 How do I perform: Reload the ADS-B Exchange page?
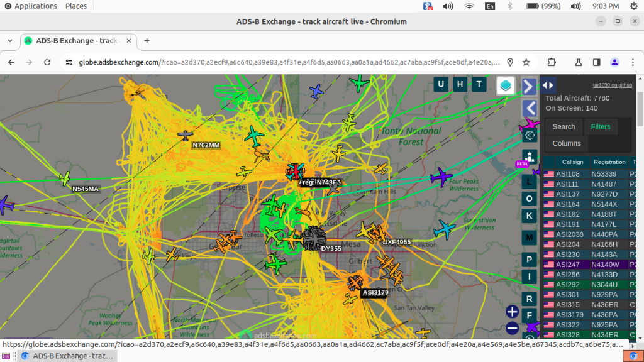[47, 62]
